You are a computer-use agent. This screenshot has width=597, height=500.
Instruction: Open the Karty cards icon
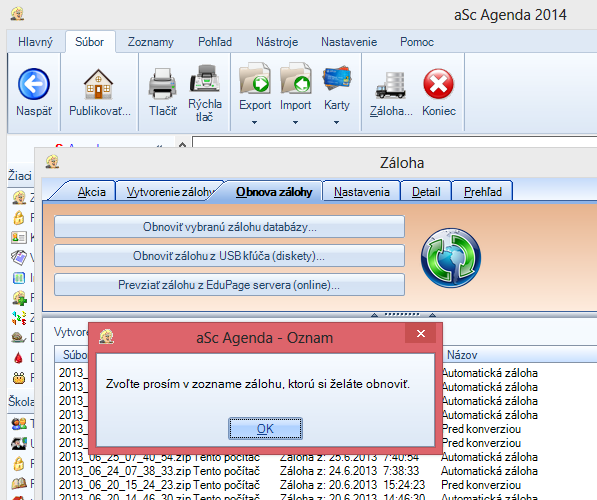pyautogui.click(x=337, y=78)
